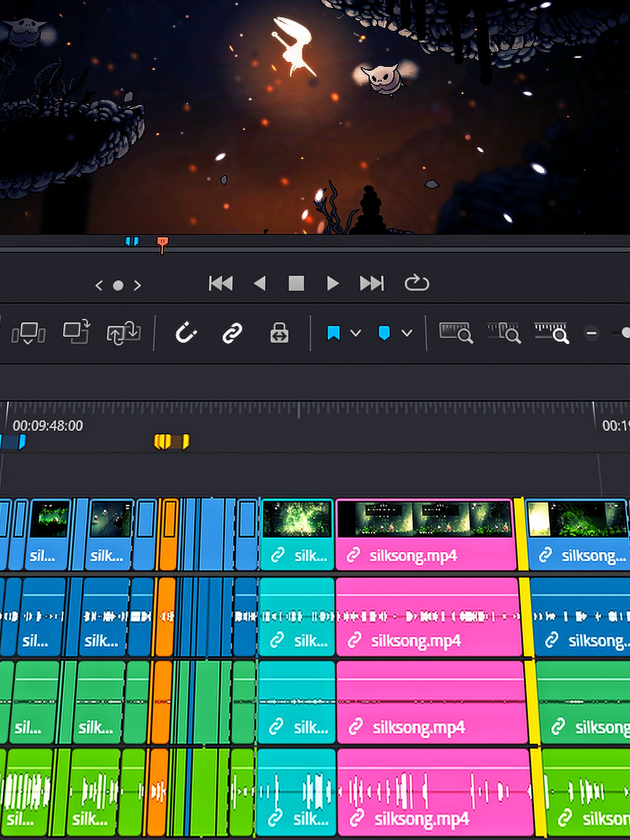Click the blue marker in viewer scrub bar
This screenshot has width=630, height=840.
[x=132, y=241]
